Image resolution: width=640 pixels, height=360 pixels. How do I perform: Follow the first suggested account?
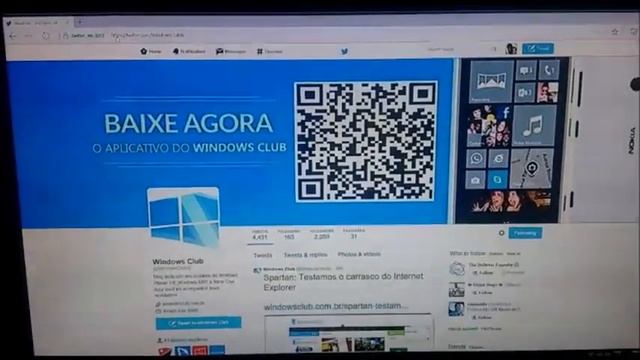(483, 273)
